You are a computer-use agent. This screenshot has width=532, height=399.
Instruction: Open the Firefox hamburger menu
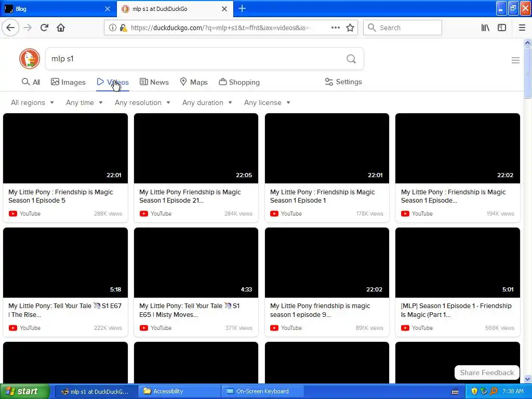tap(522, 28)
